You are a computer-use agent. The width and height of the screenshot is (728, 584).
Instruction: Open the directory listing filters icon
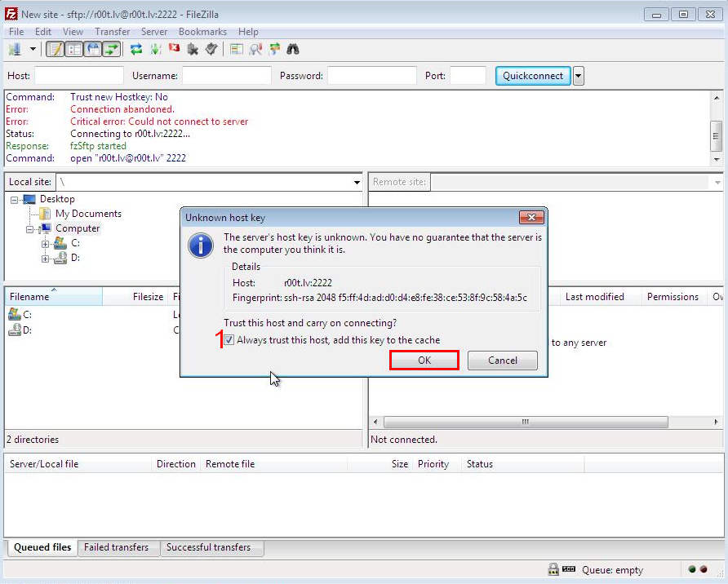point(237,49)
